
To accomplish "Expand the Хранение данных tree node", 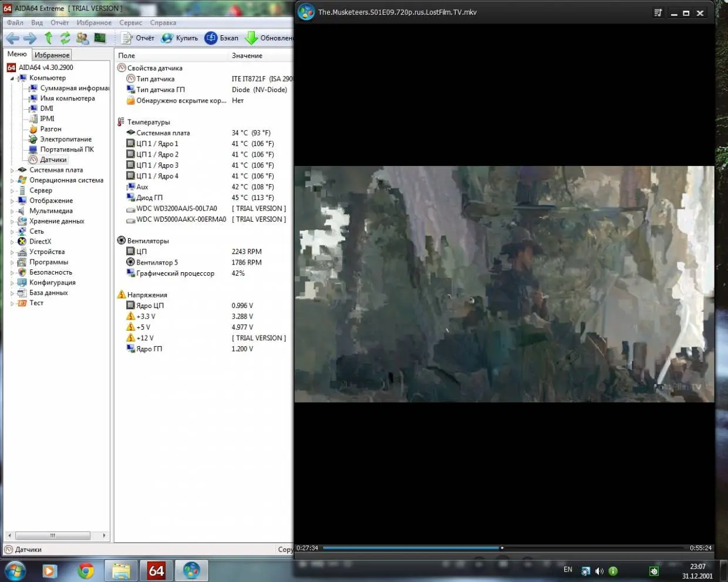I will point(12,221).
